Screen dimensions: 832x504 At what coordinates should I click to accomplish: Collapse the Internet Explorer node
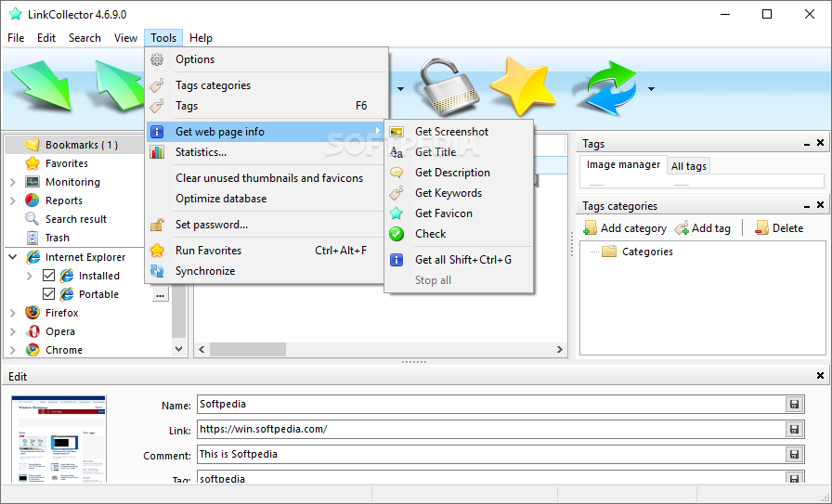coord(13,257)
